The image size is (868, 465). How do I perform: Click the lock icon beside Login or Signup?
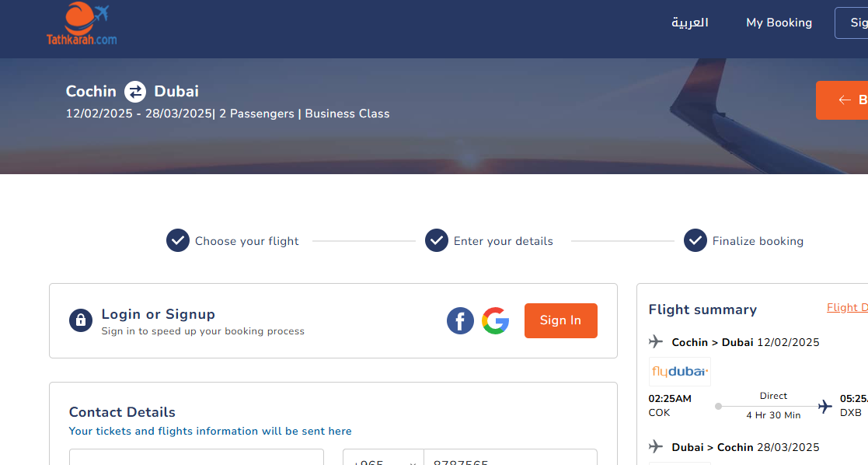(x=81, y=320)
